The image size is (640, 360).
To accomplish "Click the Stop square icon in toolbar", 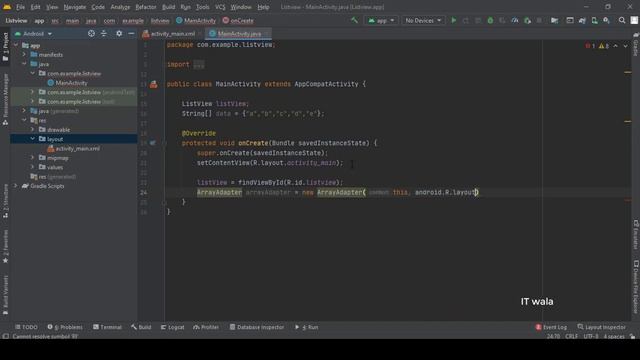I will (539, 20).
